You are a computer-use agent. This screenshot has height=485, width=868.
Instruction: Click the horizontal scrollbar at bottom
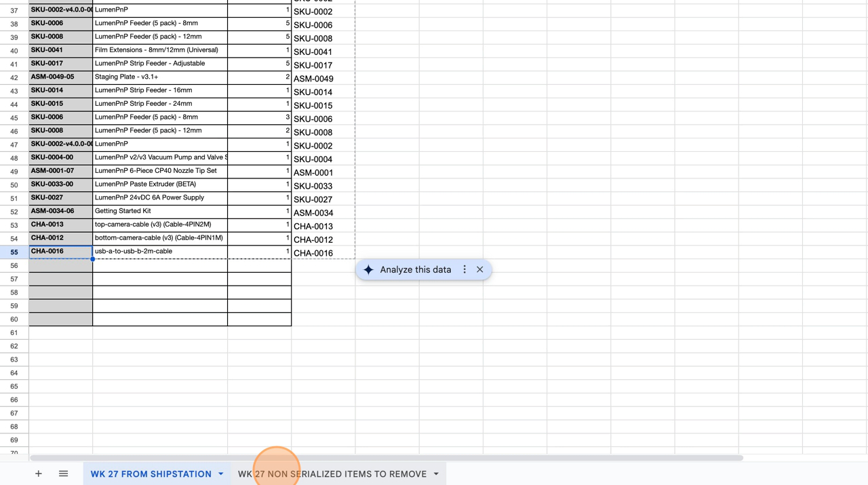click(387, 458)
